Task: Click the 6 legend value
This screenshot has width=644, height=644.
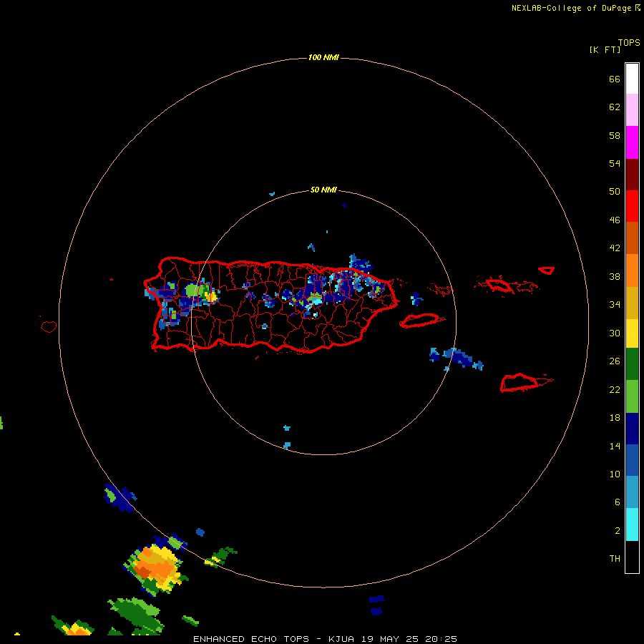Action: (x=618, y=502)
